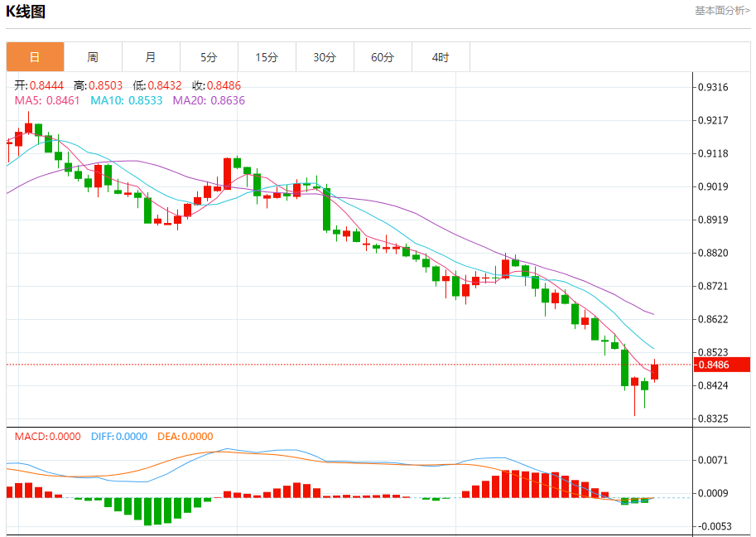The height and width of the screenshot is (537, 756).
Task: Click the 0.8523 price axis label
Action: point(713,352)
